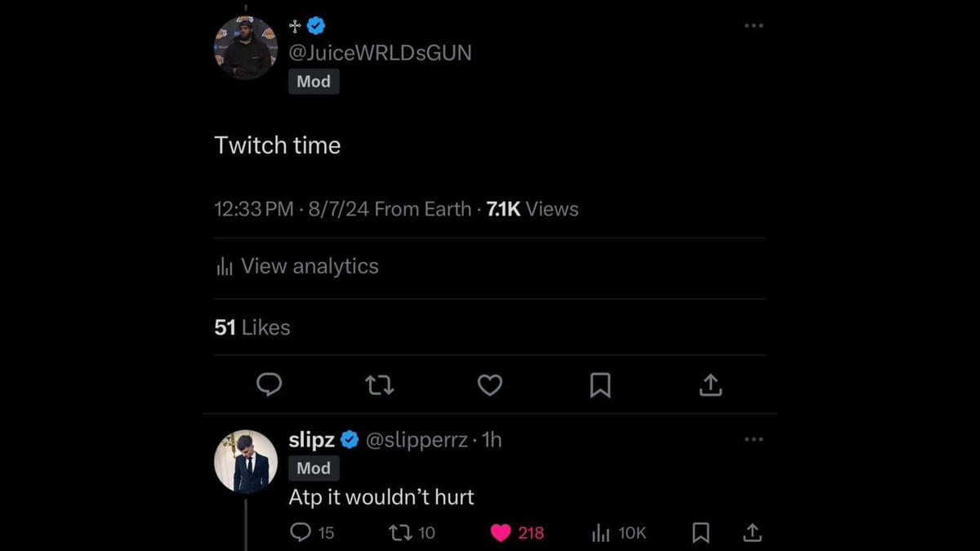Image resolution: width=980 pixels, height=551 pixels.
Task: Open @JuiceWRLDsGUN profile handle
Action: pos(380,53)
